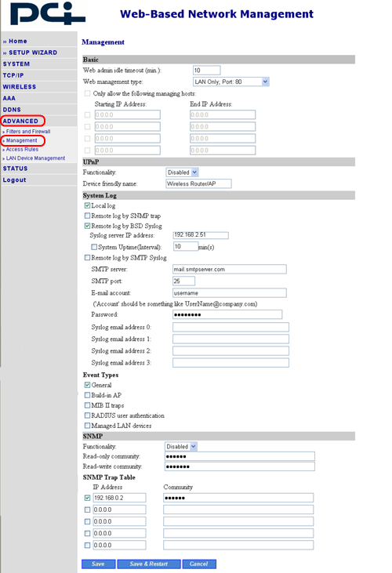Click Syslog email address 2 field
Screen dimensions: 392x573
[x=231, y=351]
